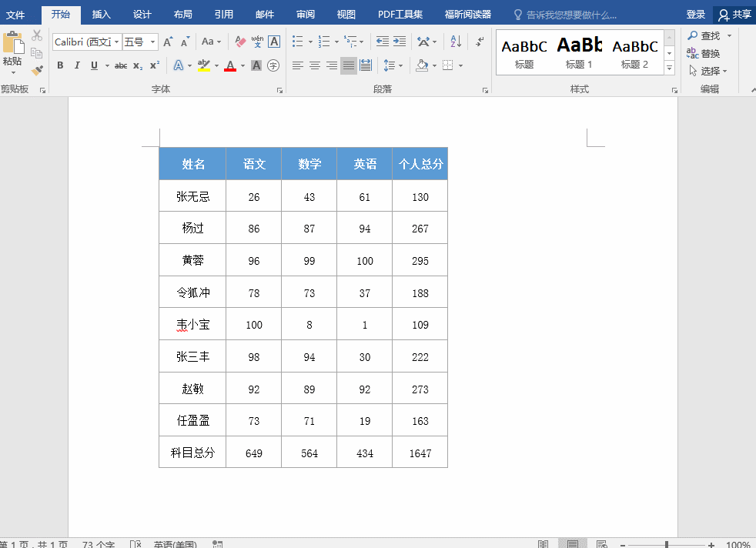Apply the red font color swatch
Viewport: 756px width, 548px height.
230,65
